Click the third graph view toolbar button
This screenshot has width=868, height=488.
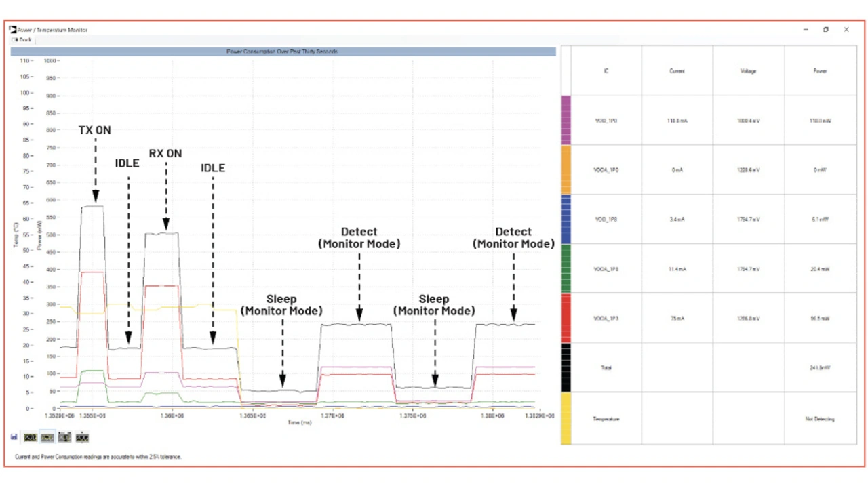(x=65, y=437)
